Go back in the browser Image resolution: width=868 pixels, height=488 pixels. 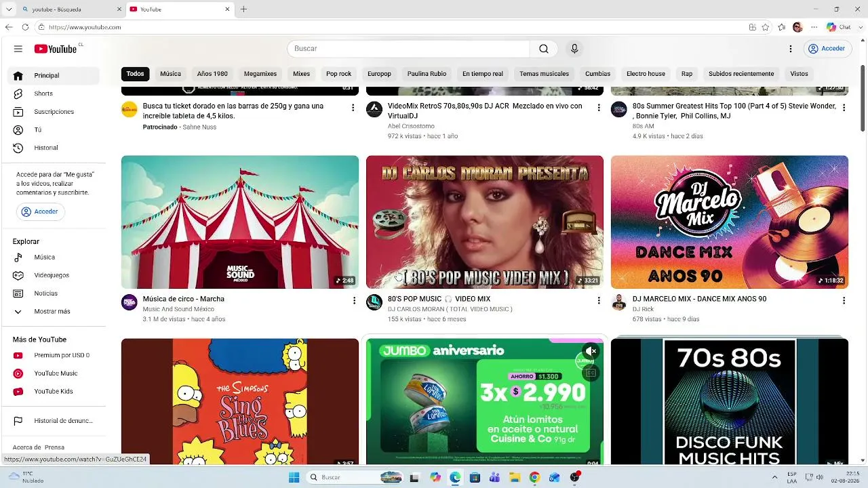9,27
